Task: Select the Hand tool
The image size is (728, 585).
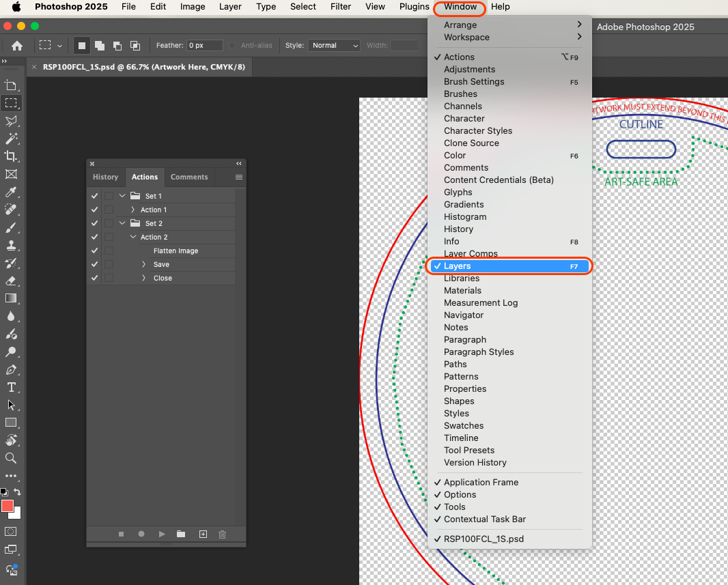Action: [x=11, y=440]
